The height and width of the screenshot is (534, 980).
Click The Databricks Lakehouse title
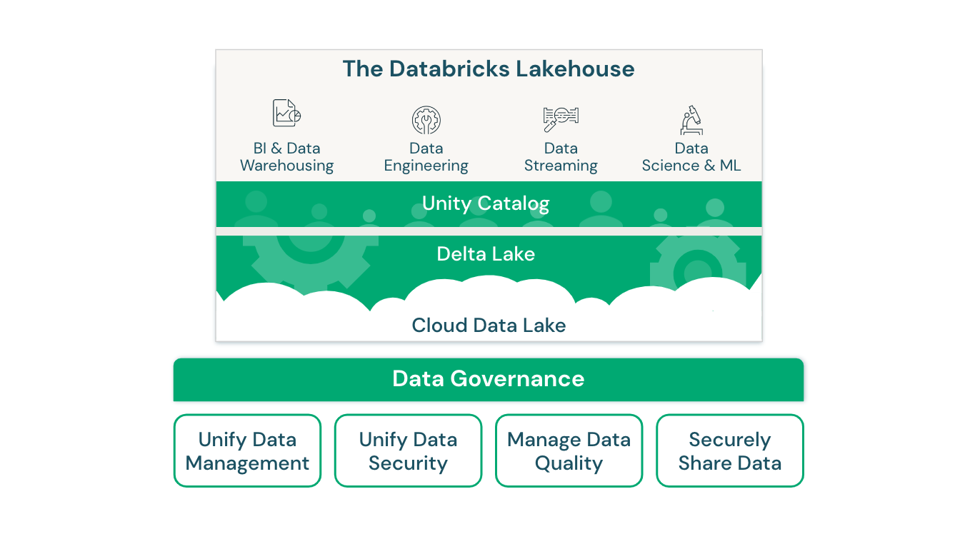(488, 69)
